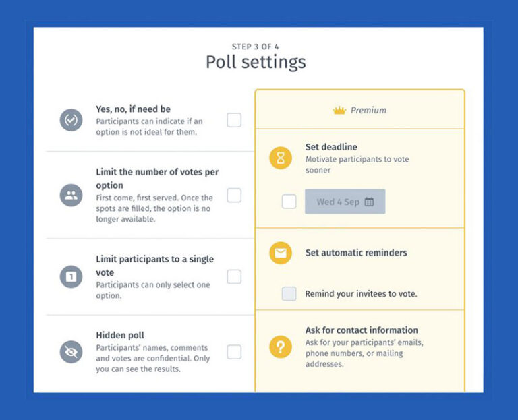Open the Wed 4 Sep date picker
Screen dimensions: 518x420
point(345,202)
